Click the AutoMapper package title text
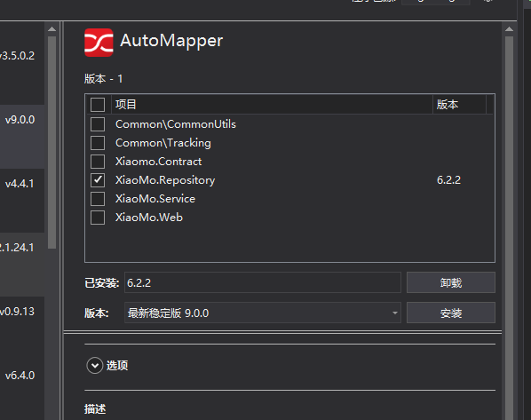The image size is (531, 420). [171, 41]
